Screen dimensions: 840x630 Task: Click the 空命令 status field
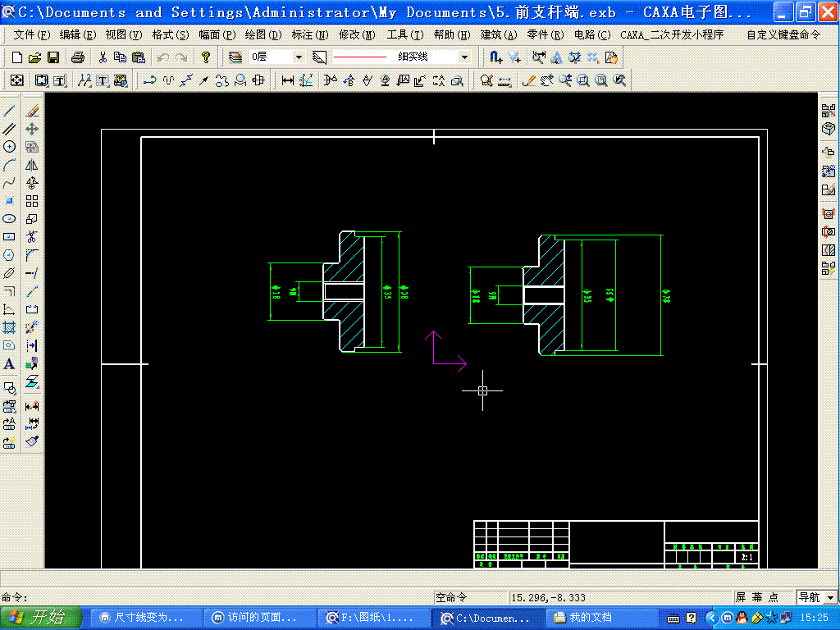(469, 597)
